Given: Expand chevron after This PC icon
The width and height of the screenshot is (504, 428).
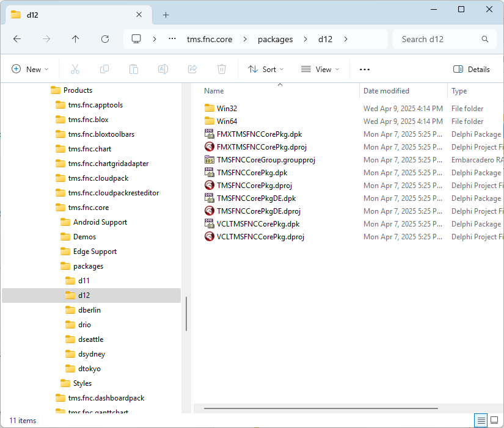Looking at the screenshot, I should [x=155, y=39].
